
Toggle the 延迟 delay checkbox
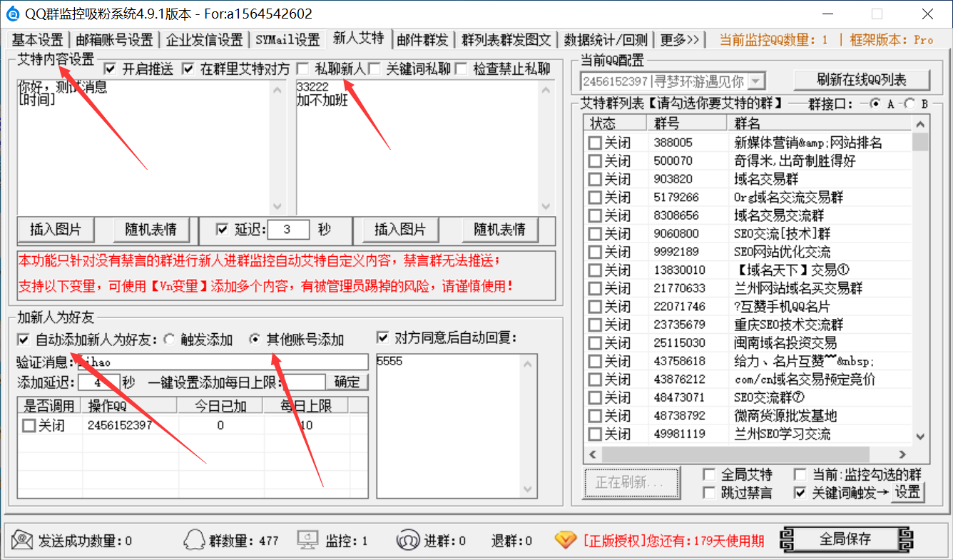(223, 229)
